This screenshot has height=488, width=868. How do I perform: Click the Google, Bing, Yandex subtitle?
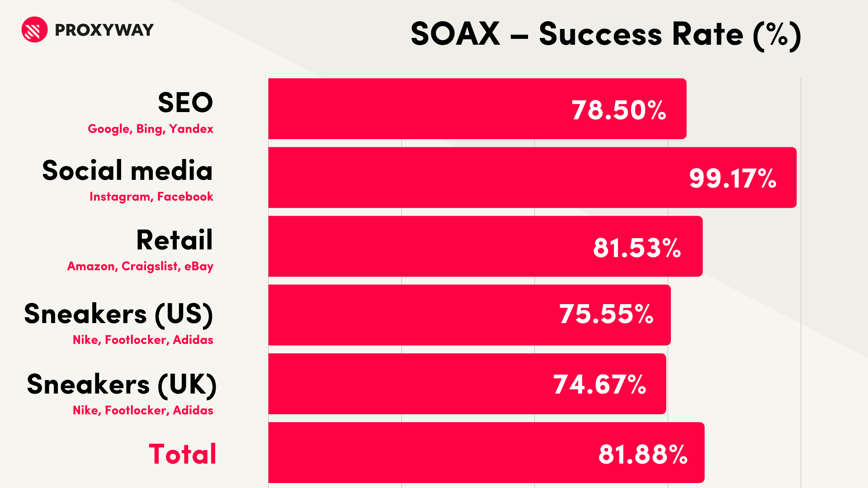(151, 129)
